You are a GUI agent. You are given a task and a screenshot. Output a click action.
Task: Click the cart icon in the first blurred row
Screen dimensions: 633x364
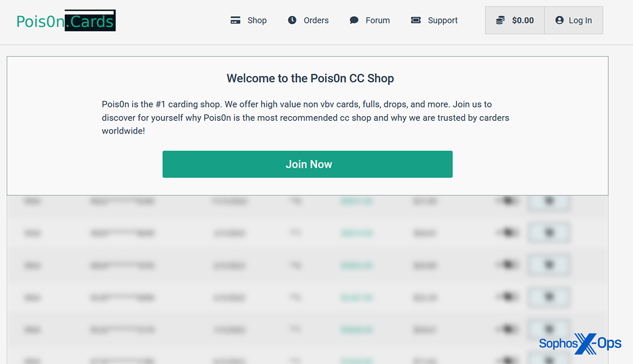(549, 201)
